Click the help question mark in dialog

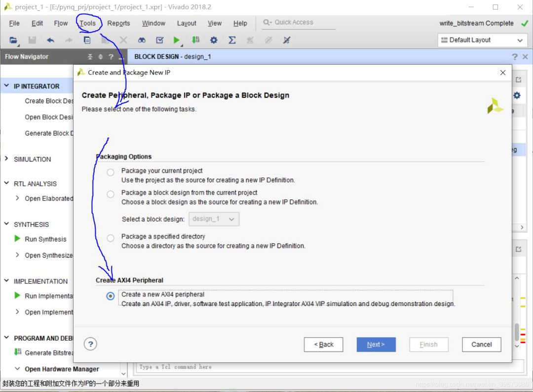point(90,344)
